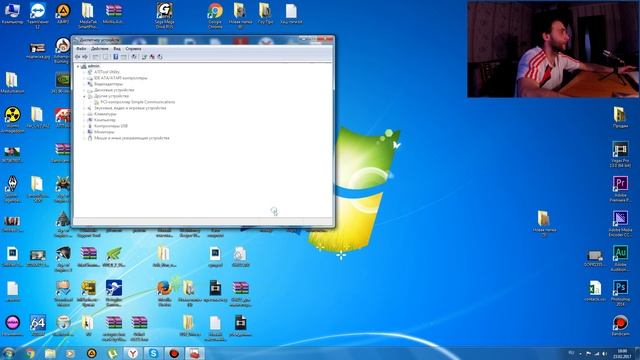Select the Bandicam desktop icon
The height and width of the screenshot is (360, 640).
point(620,326)
